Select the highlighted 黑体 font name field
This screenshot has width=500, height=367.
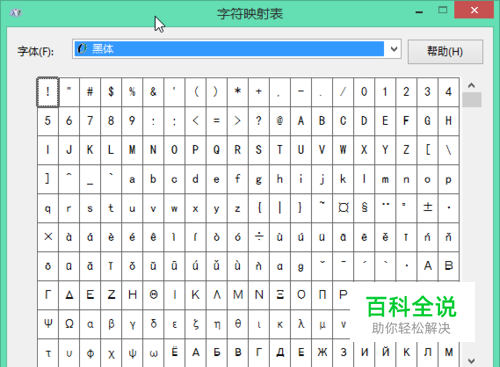coord(229,49)
